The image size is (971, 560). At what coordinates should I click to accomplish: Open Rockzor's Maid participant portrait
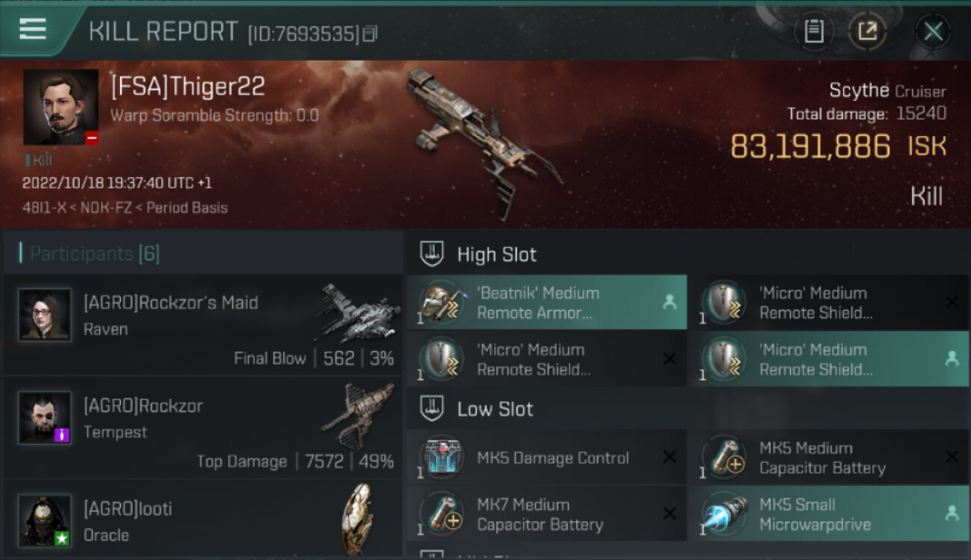45,315
